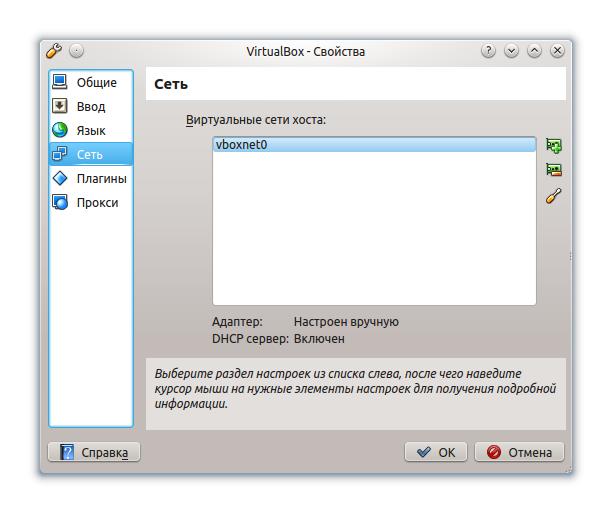Click the wrench icon in title bar
This screenshot has width=612, height=513.
pos(54,51)
